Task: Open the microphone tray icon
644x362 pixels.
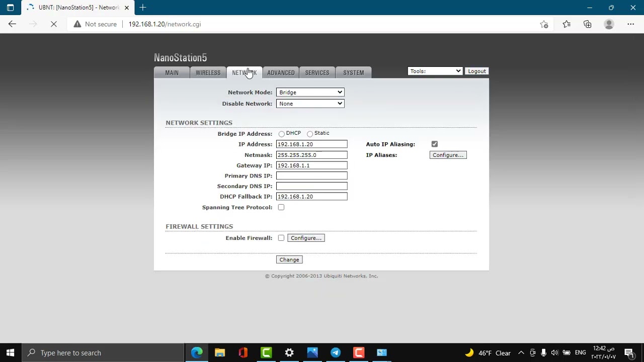Action: pyautogui.click(x=543, y=352)
